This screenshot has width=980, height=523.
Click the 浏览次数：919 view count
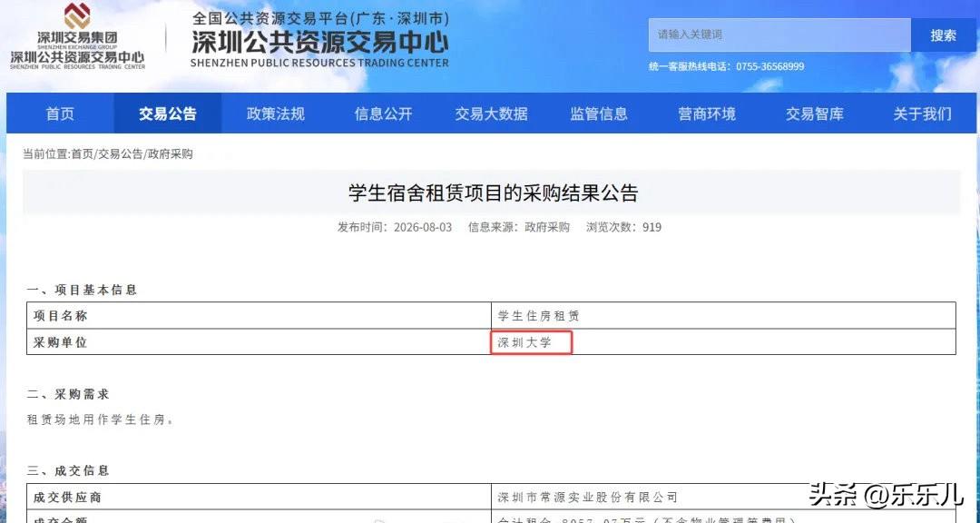[x=623, y=227]
